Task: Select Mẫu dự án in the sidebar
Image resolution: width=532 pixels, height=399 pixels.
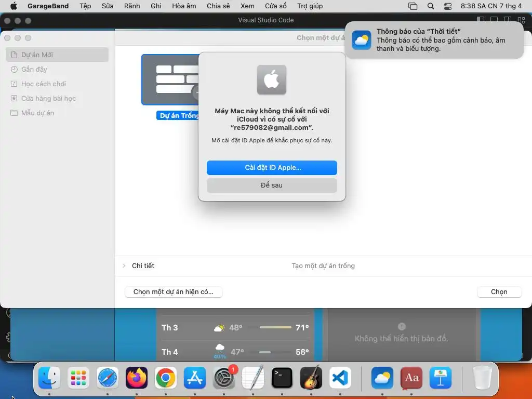Action: (x=57, y=113)
